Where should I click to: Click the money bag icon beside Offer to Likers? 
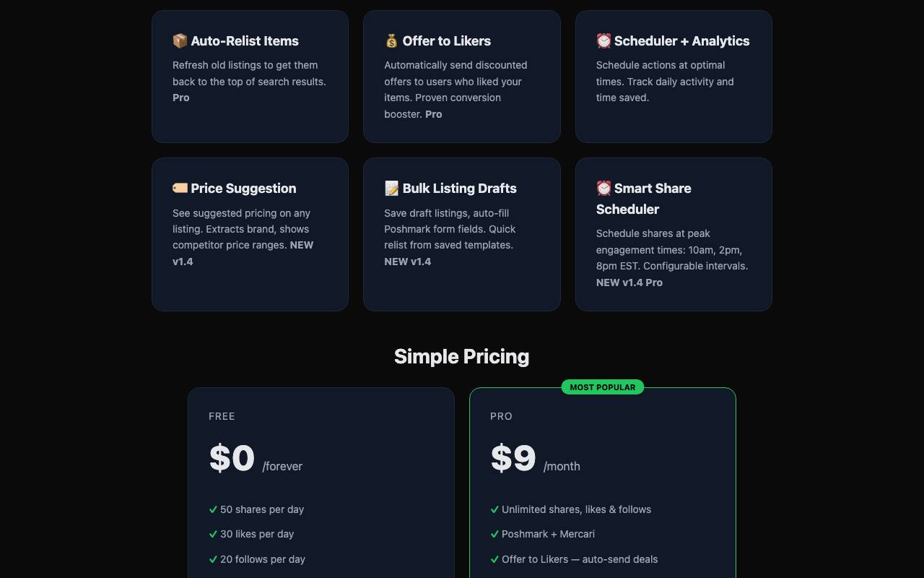click(392, 41)
